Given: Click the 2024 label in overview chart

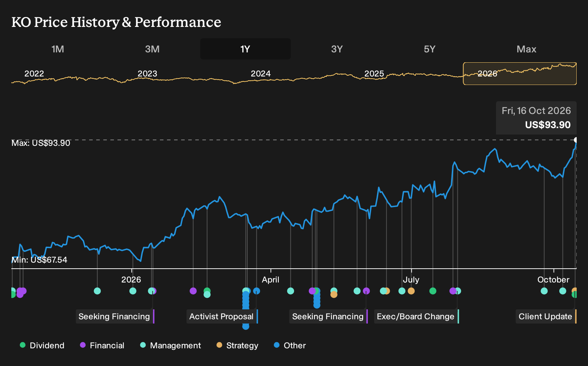Looking at the screenshot, I should [x=261, y=74].
